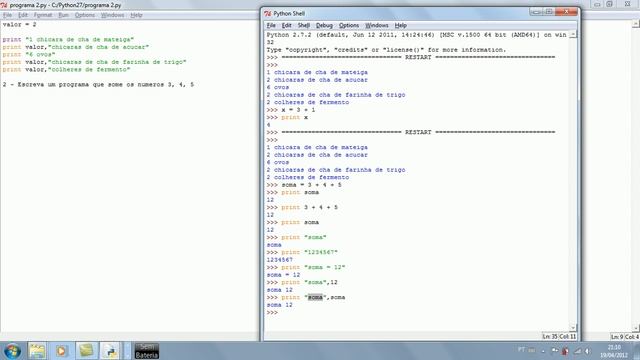This screenshot has height=360, width=640.
Task: Click Python Shell scrollbar up arrow
Action: pyautogui.click(x=573, y=35)
